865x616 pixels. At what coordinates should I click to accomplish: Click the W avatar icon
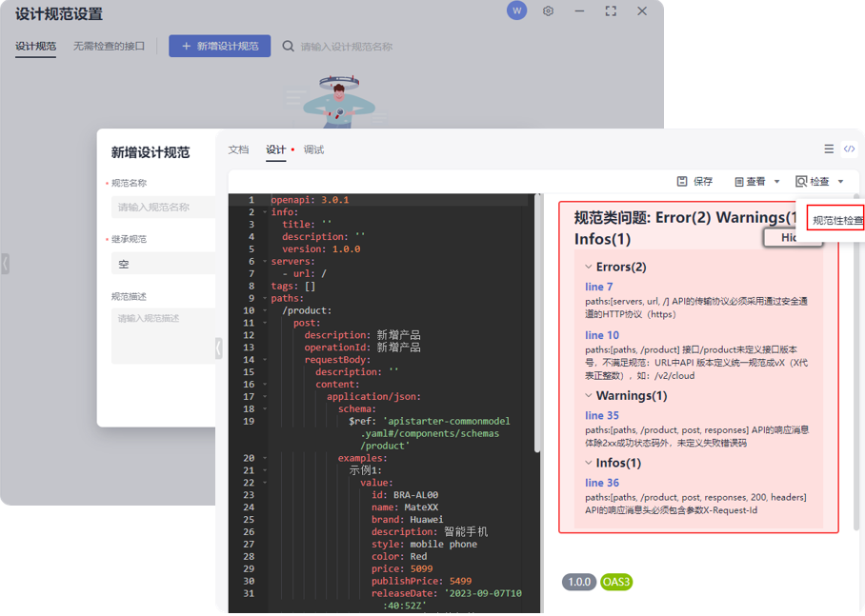click(516, 10)
